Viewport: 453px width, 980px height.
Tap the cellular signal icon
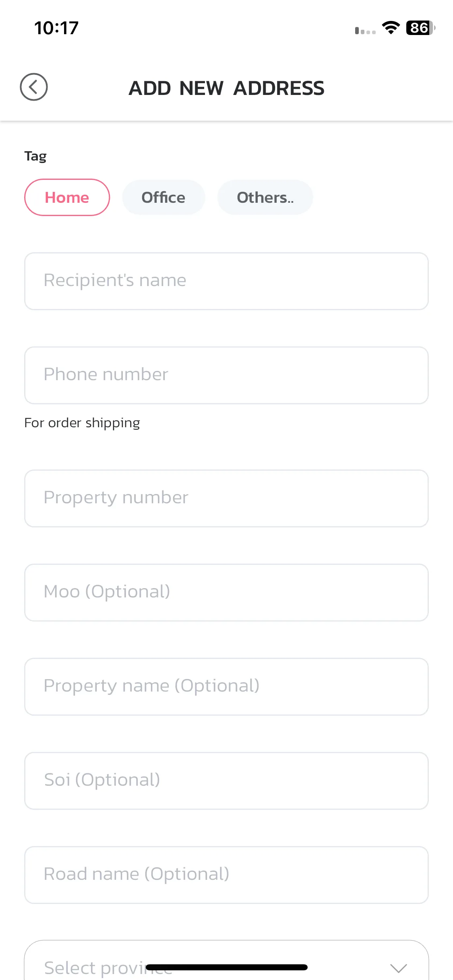pos(365,31)
